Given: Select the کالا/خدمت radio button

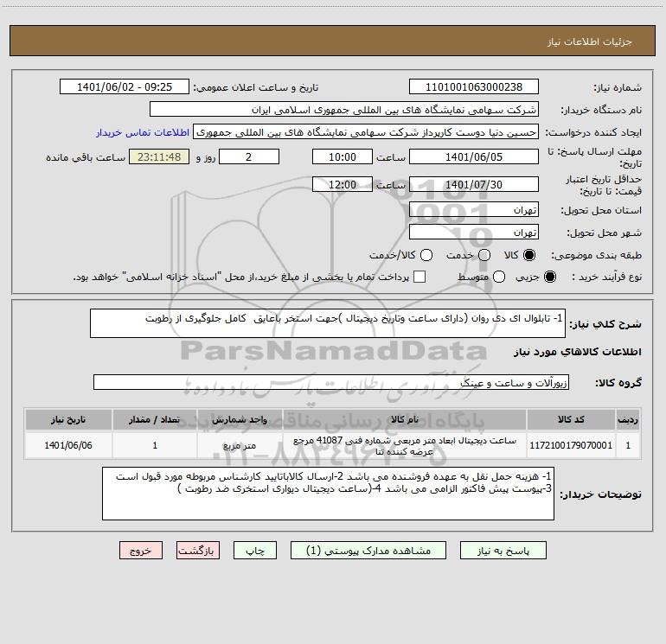Looking at the screenshot, I should pos(426,255).
